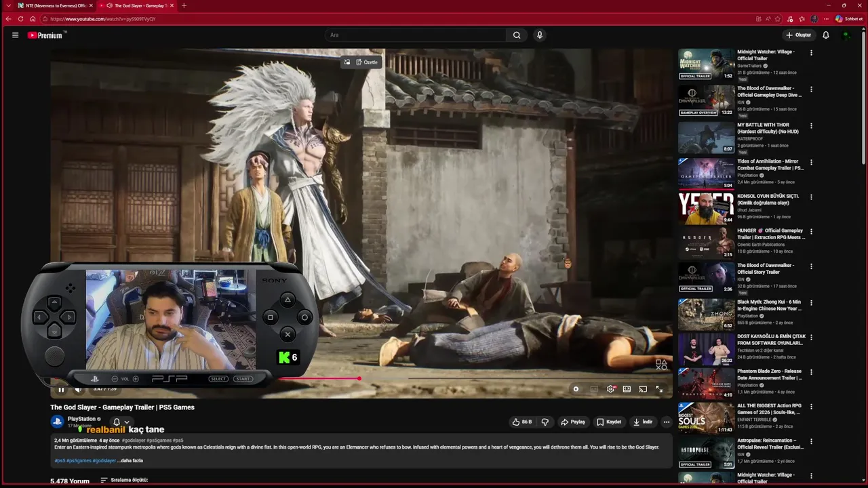Open options for MY BATTLE WITH THOR
Image resolution: width=868 pixels, height=488 pixels.
coord(811,126)
